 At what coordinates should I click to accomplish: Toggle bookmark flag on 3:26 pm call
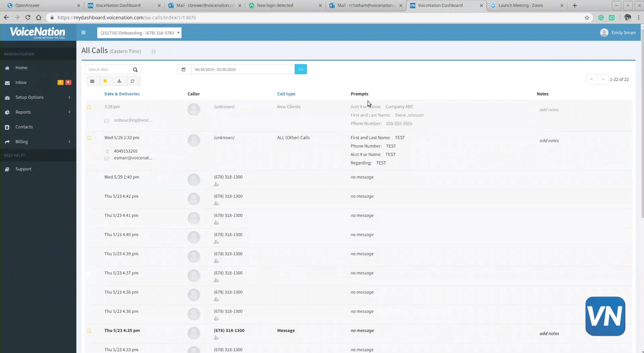pos(89,107)
